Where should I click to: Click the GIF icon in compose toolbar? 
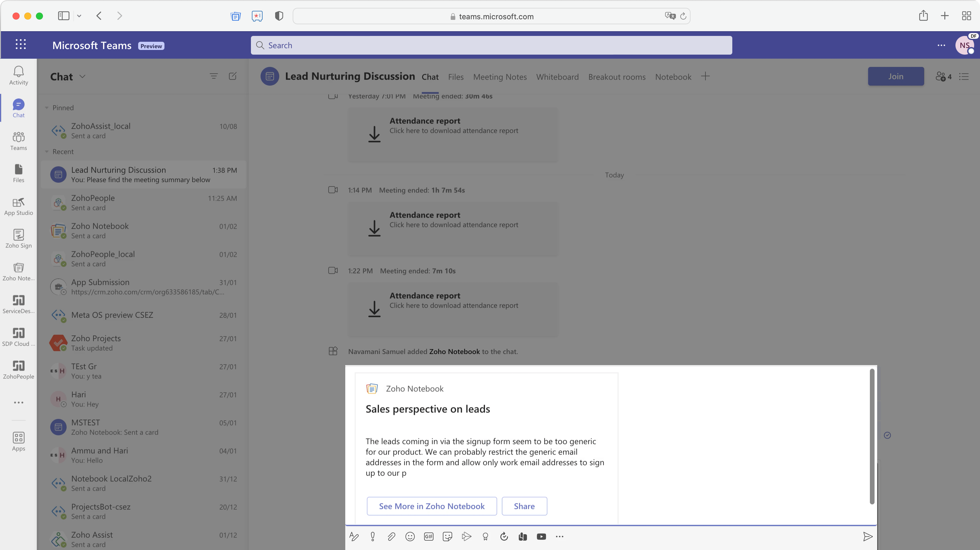(429, 536)
